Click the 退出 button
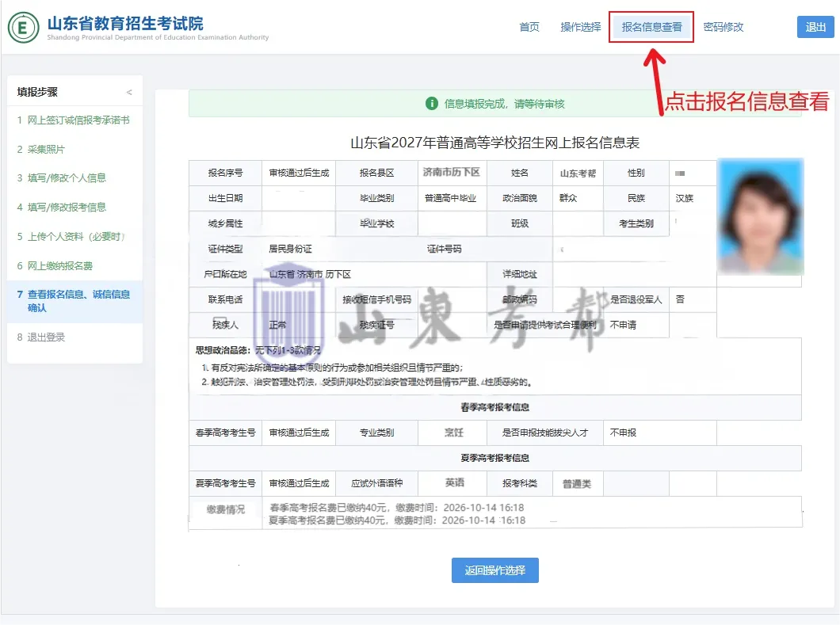The image size is (840, 625). [x=815, y=27]
